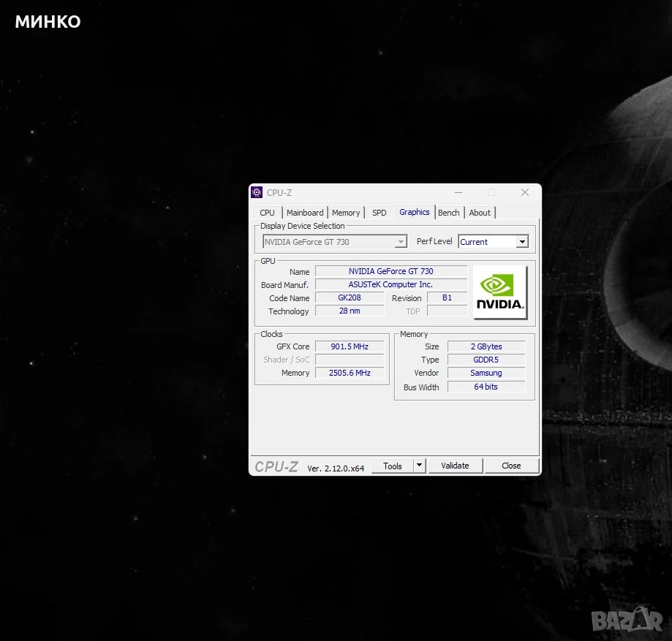Viewport: 672px width, 641px height.
Task: Switch to the CPU tab
Action: (267, 213)
